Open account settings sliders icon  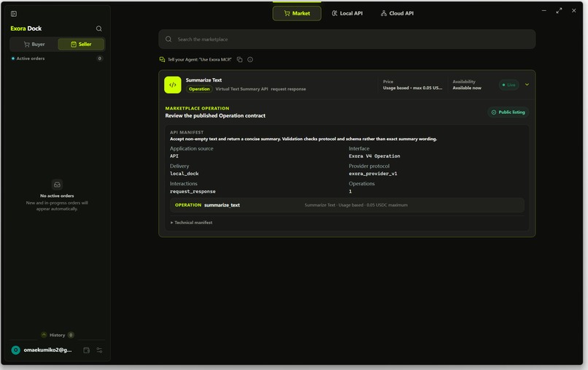pos(99,350)
